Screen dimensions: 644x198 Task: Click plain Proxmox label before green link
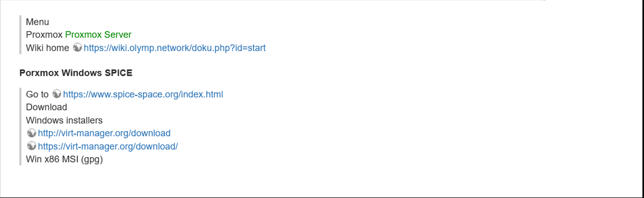pos(45,34)
